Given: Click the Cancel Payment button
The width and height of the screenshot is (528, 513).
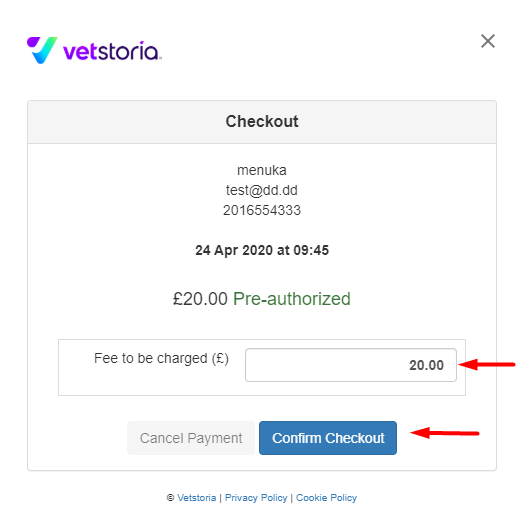Looking at the screenshot, I should click(x=191, y=438).
